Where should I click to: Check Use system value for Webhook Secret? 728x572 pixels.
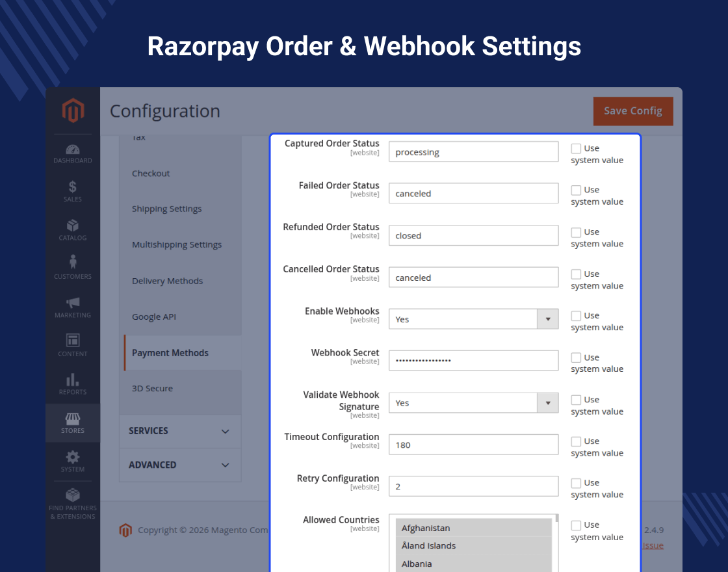[x=576, y=357]
